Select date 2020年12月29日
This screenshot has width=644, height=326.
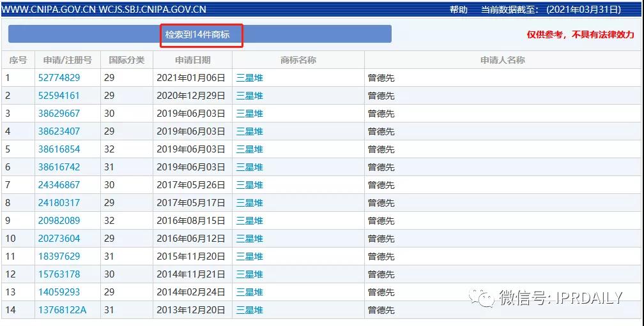[x=191, y=96]
